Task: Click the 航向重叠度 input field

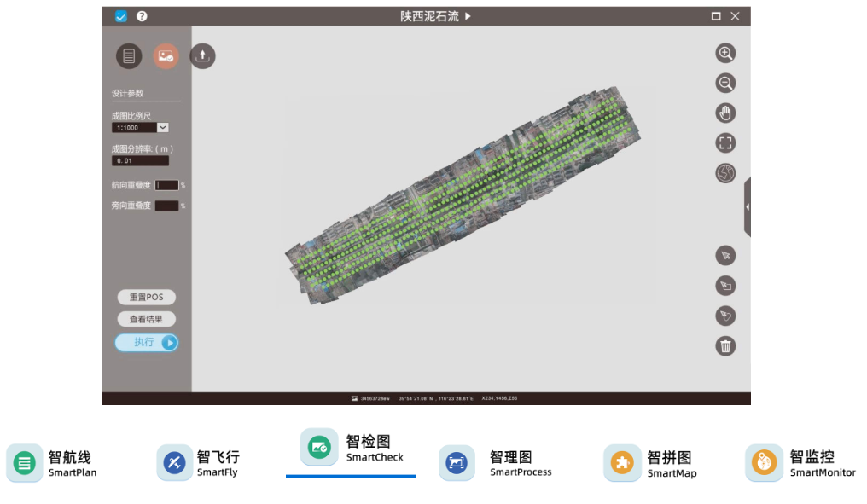Action: pyautogui.click(x=167, y=185)
